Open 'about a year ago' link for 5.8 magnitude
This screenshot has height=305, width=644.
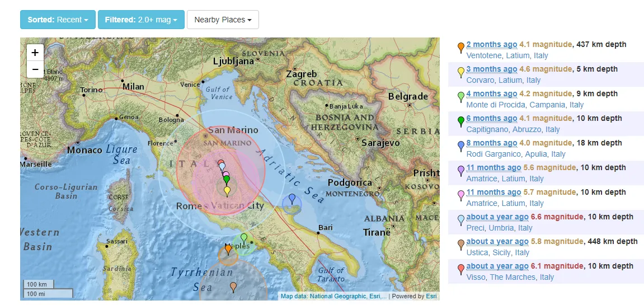(x=497, y=242)
